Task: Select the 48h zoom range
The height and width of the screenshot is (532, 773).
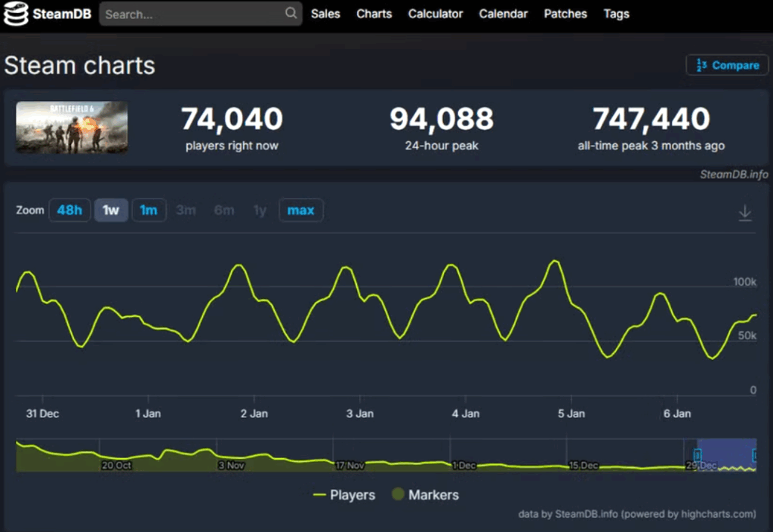Action: coord(69,210)
